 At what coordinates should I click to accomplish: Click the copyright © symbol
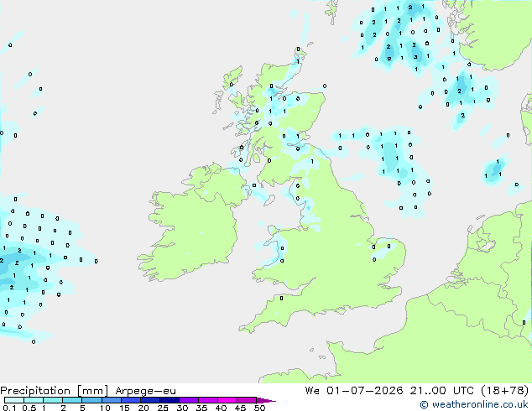click(424, 404)
